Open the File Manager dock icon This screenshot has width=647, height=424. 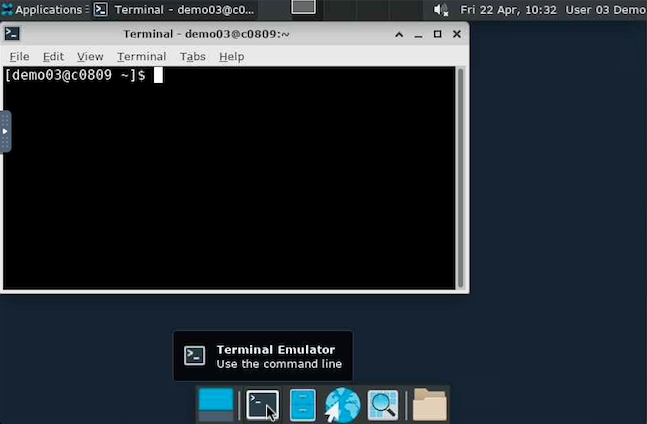click(x=303, y=405)
